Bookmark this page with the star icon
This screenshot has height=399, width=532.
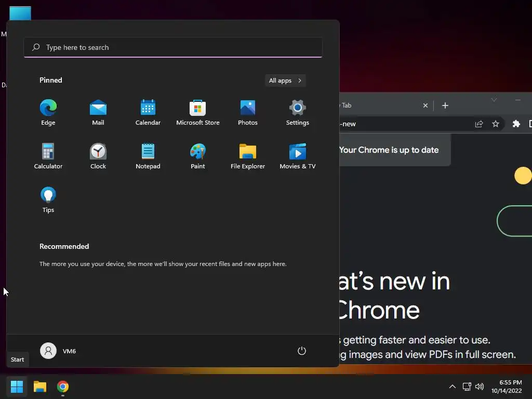coord(495,124)
